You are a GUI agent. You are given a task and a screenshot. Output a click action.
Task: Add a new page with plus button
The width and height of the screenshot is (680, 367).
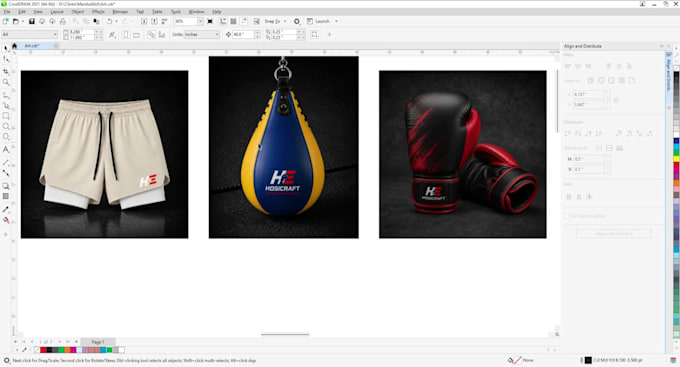pyautogui.click(x=76, y=342)
